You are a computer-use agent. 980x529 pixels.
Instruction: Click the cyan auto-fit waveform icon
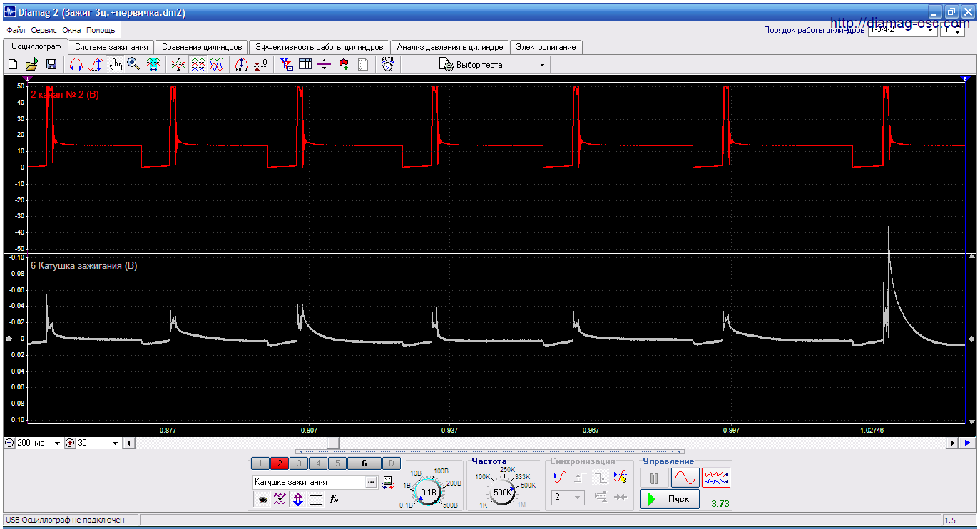coord(153,65)
